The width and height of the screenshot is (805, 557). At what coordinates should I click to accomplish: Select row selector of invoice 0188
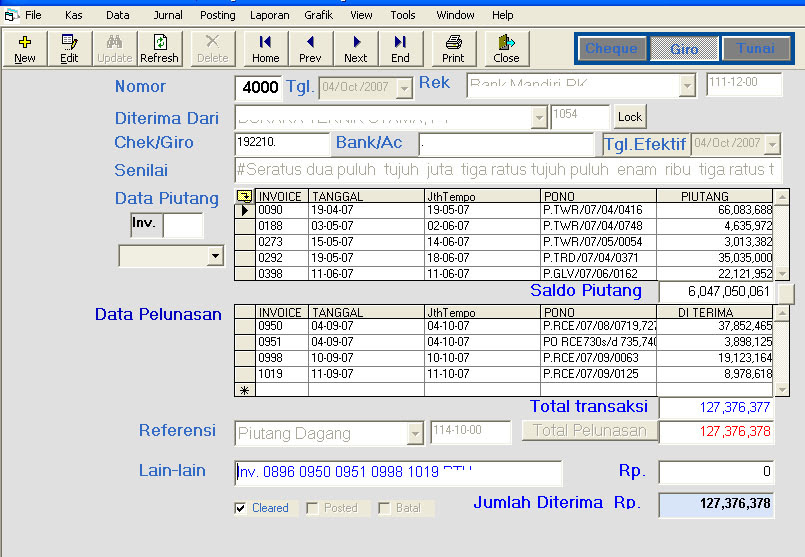[245, 226]
